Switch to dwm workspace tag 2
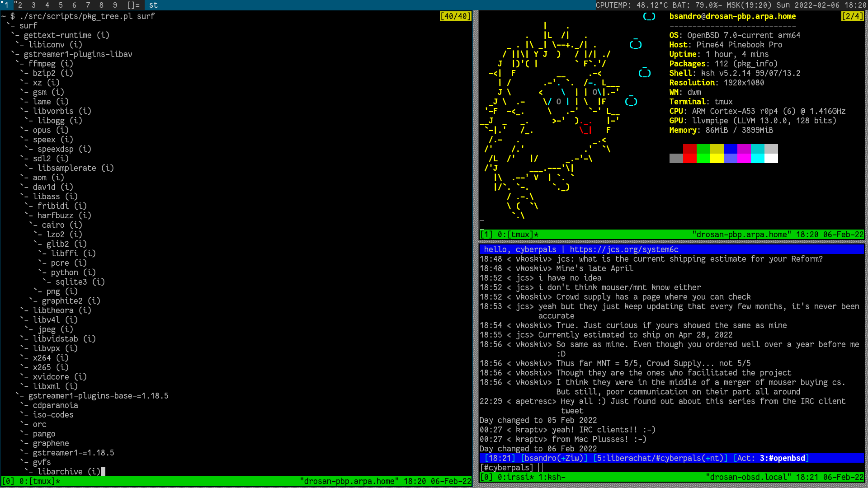This screenshot has width=868, height=488. tap(20, 5)
